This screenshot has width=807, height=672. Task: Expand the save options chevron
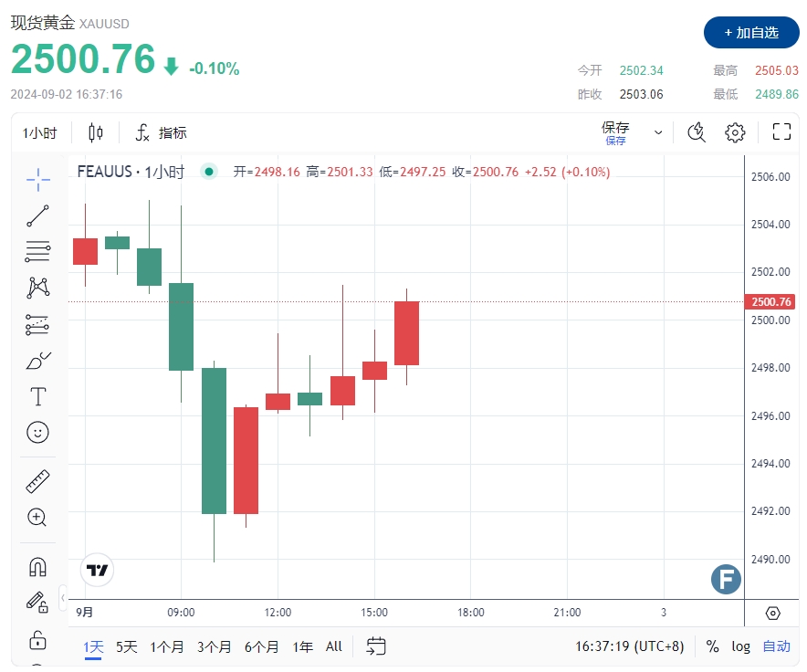coord(657,132)
